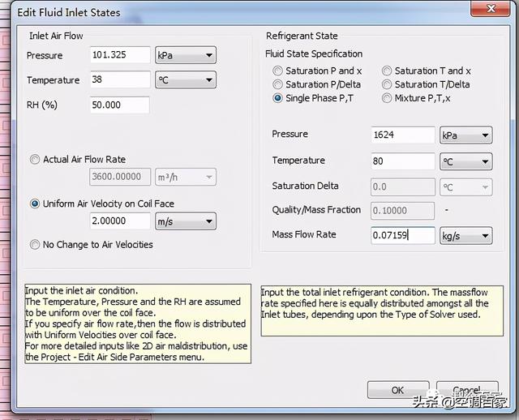Click the Fluid State Specification label
The width and height of the screenshot is (519, 420).
[314, 54]
